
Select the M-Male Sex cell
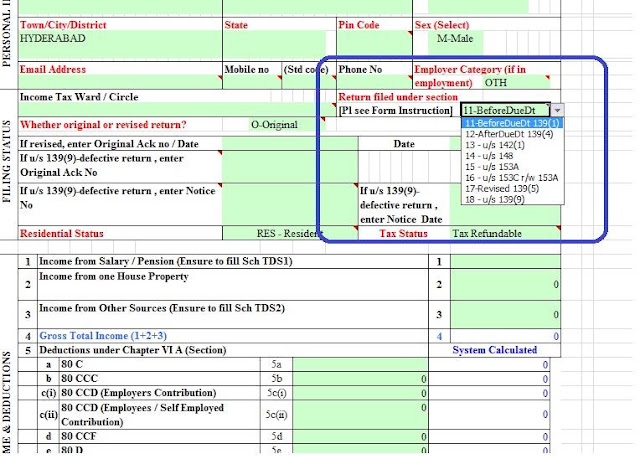coord(455,42)
